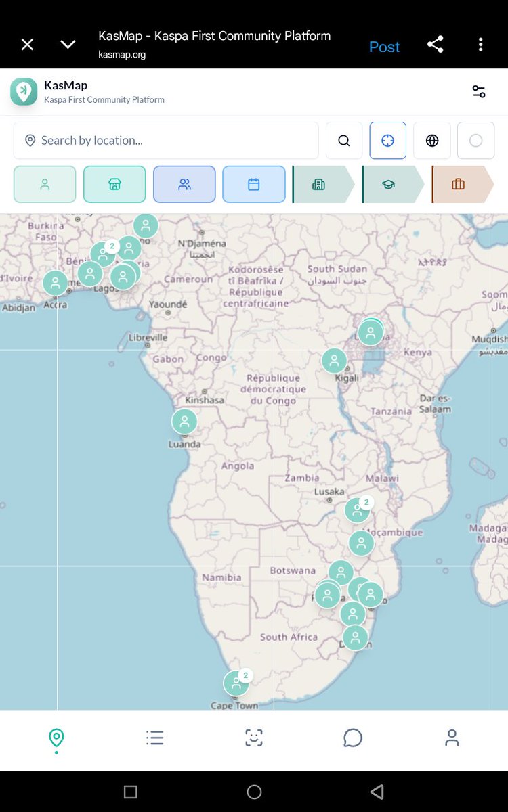The height and width of the screenshot is (812, 508).
Task: Tap the kasmap.org URL text
Action: pyautogui.click(x=122, y=55)
